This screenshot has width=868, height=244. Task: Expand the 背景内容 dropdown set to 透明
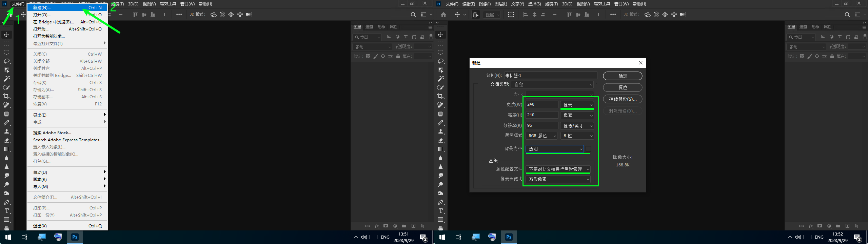pos(555,149)
